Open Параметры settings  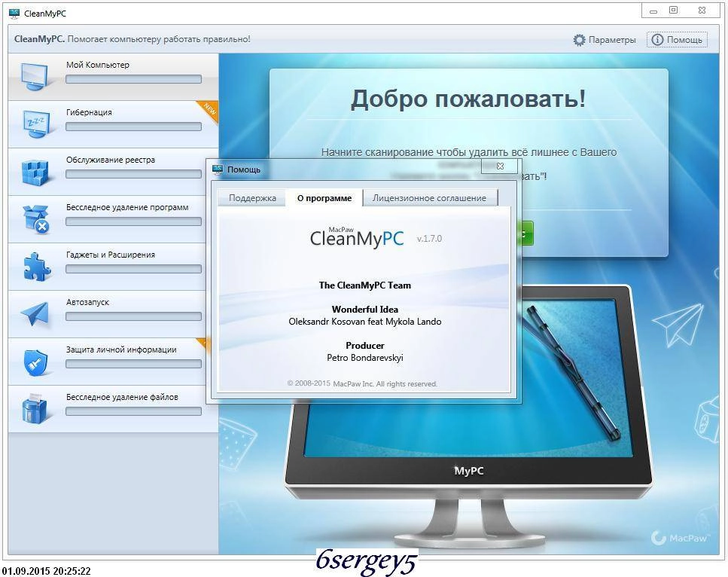(605, 40)
